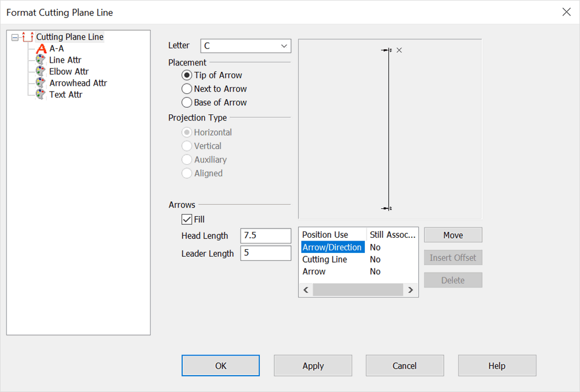580x392 pixels.
Task: Choose Base of Arrow placement
Action: [187, 103]
